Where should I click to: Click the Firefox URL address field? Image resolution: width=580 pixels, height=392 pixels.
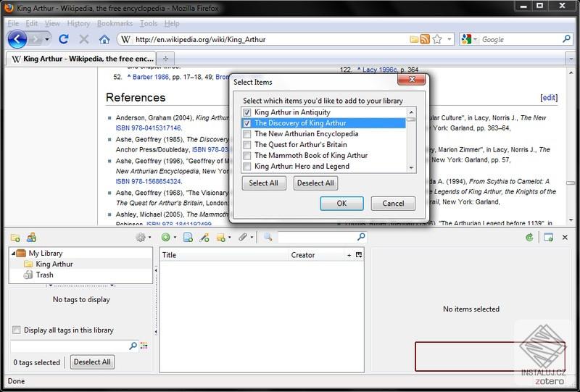(270, 39)
